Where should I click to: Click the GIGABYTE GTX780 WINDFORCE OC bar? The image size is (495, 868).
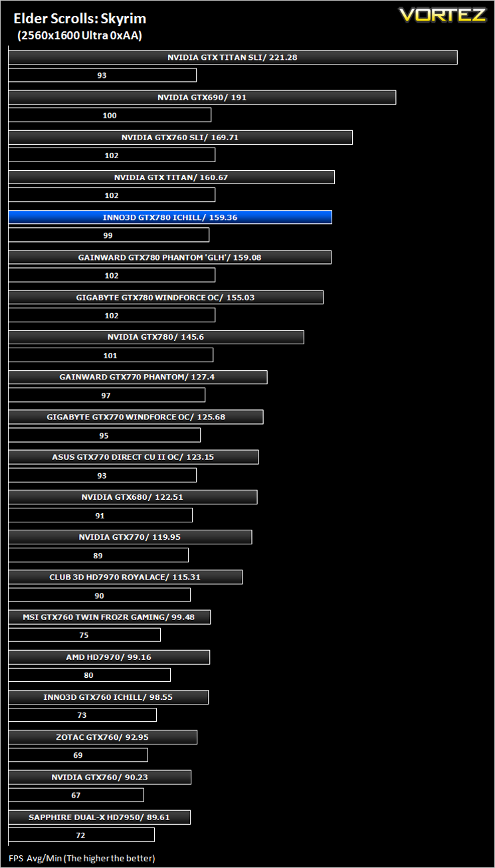pos(165,297)
